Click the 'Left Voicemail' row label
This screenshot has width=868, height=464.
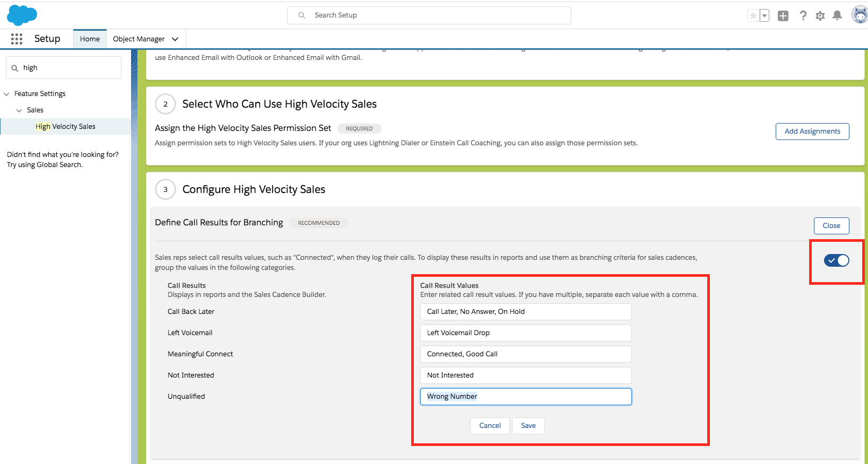click(190, 333)
